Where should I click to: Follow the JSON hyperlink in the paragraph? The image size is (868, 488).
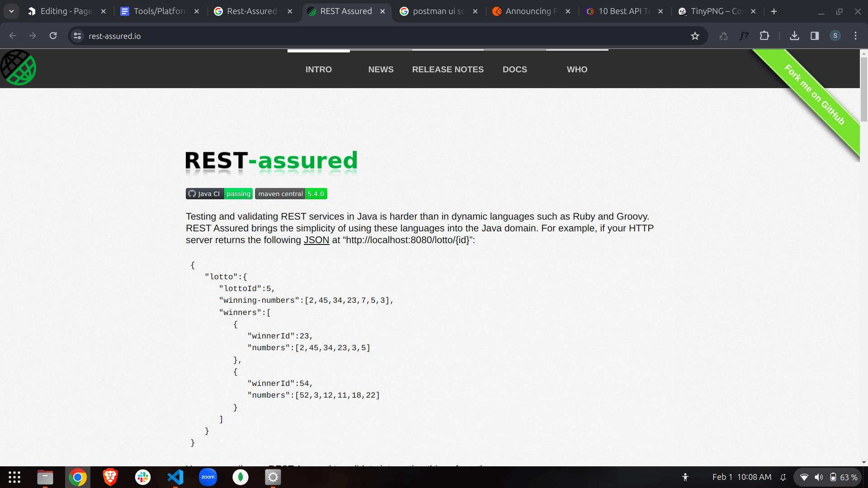pos(316,240)
